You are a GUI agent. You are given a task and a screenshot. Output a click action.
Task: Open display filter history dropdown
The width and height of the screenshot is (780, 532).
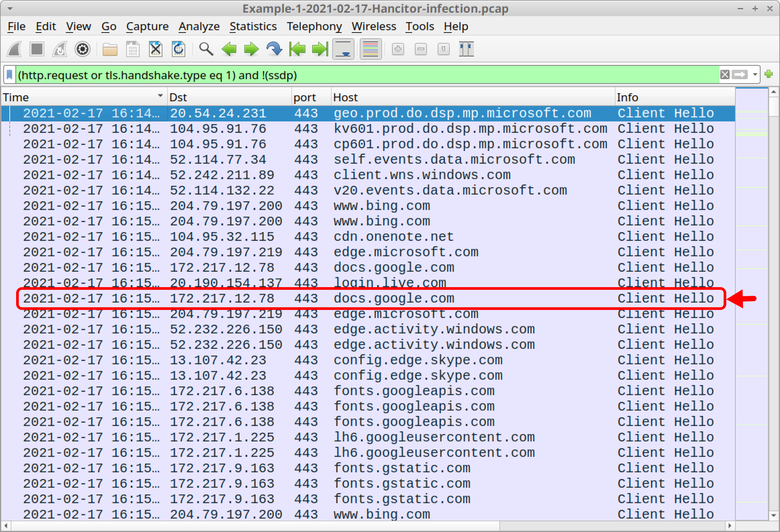[x=755, y=74]
